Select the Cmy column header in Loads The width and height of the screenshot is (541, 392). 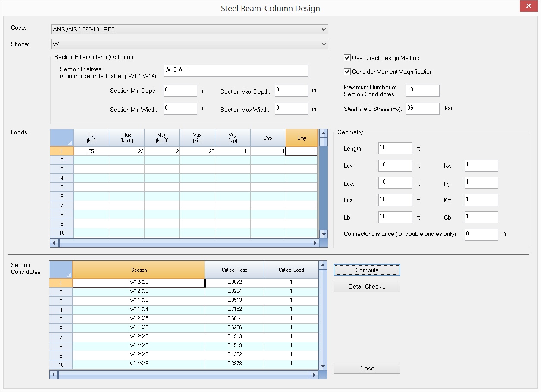click(302, 138)
